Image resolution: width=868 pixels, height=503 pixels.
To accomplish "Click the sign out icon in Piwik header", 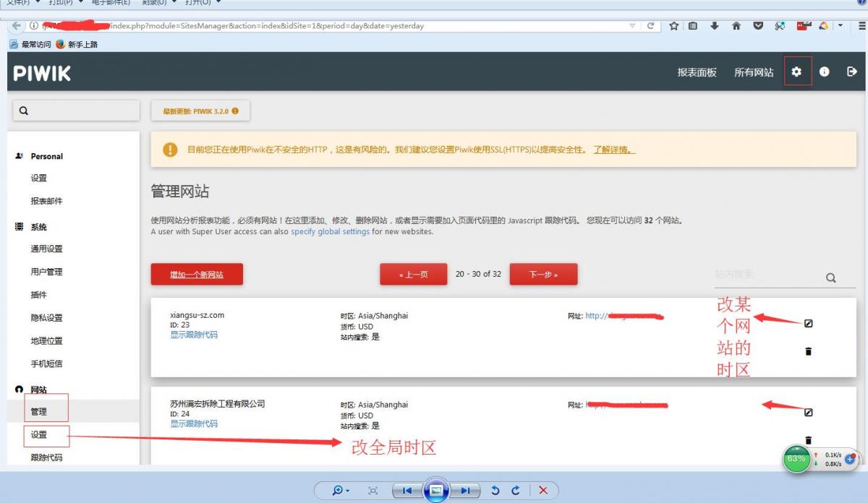I will tap(852, 72).
